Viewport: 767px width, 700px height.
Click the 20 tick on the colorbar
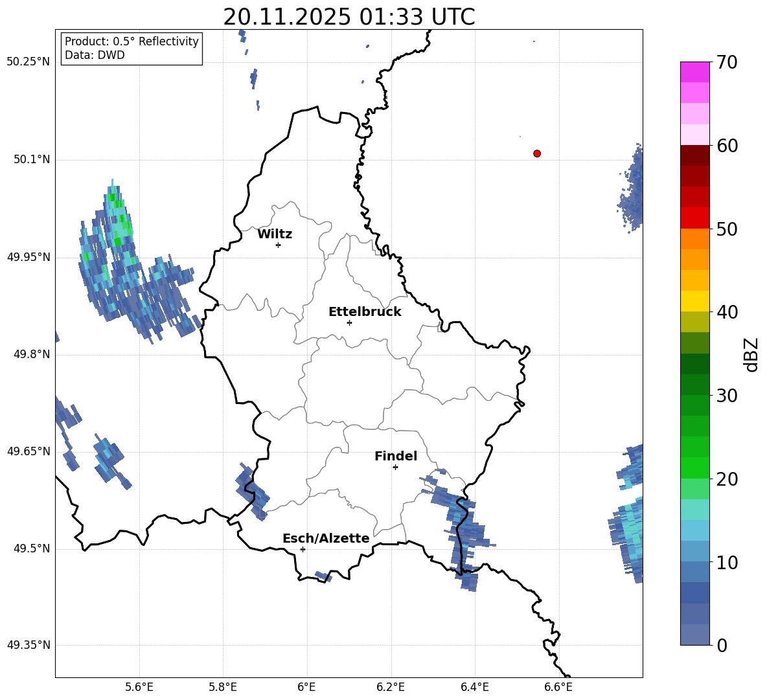[727, 479]
